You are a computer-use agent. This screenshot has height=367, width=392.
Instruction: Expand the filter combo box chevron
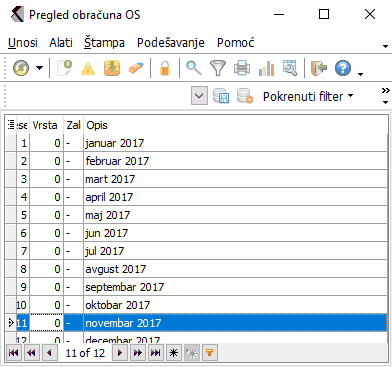(199, 96)
